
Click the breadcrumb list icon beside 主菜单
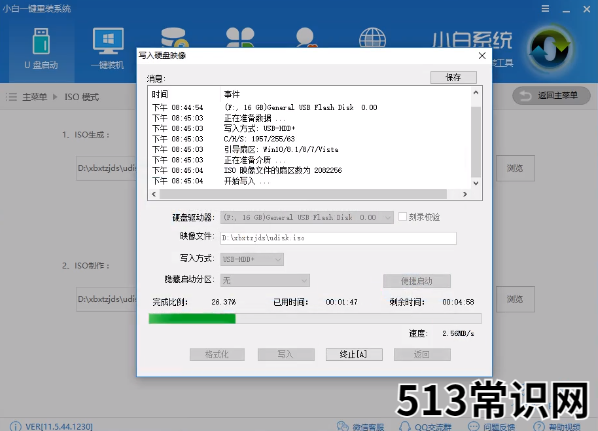click(x=12, y=97)
